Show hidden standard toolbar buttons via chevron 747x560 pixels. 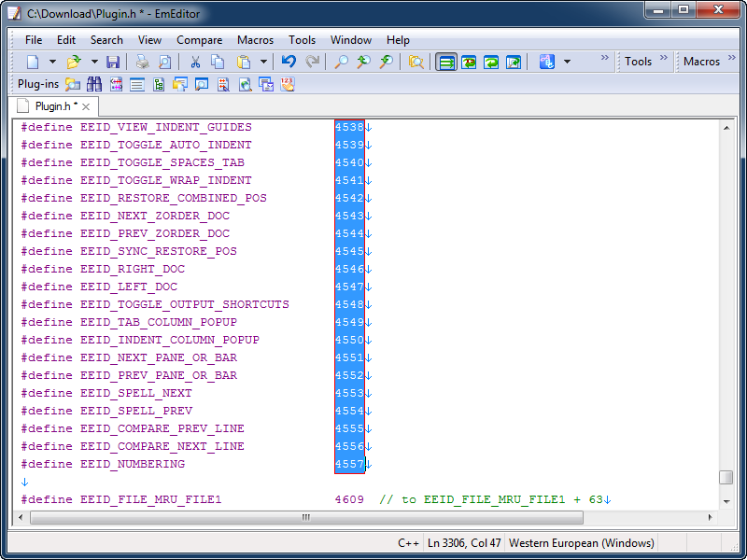pos(604,58)
